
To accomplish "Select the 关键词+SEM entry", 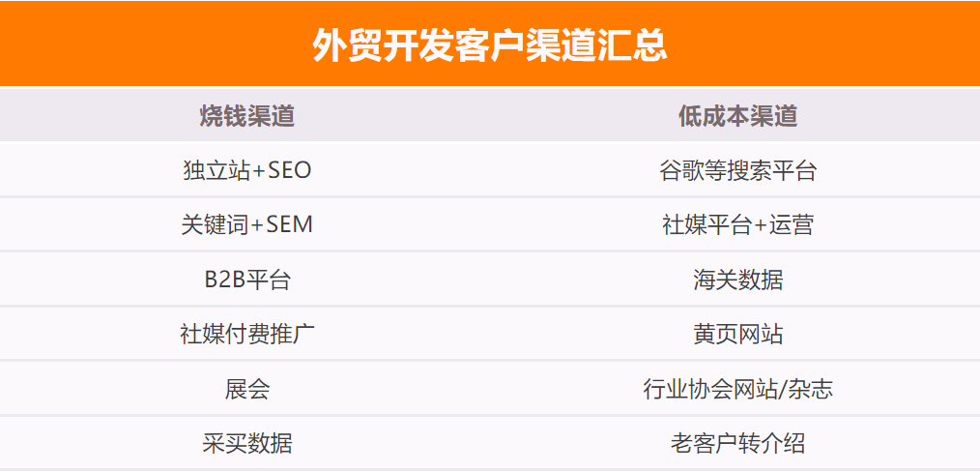I will pos(246,225).
